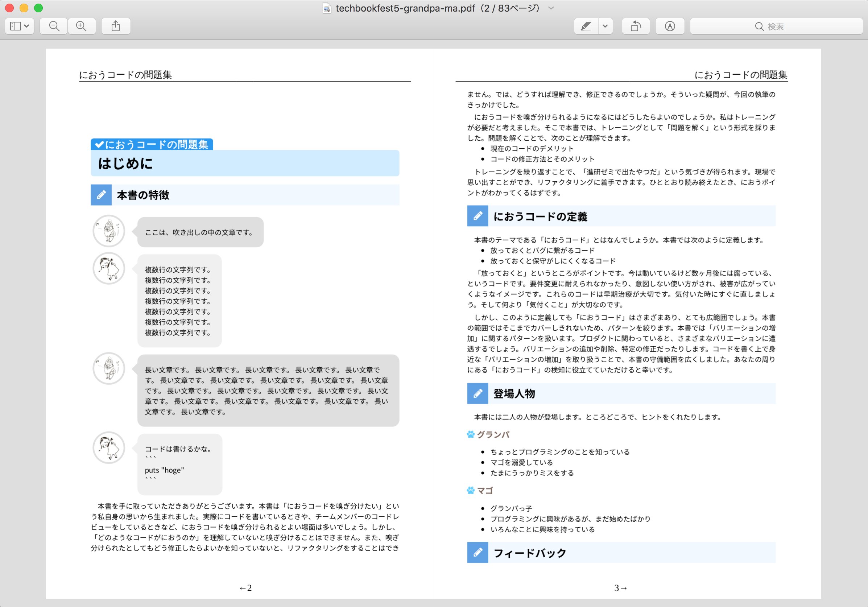The image size is (868, 607).
Task: Click the 本書の特徴 section heading
Action: (x=143, y=195)
